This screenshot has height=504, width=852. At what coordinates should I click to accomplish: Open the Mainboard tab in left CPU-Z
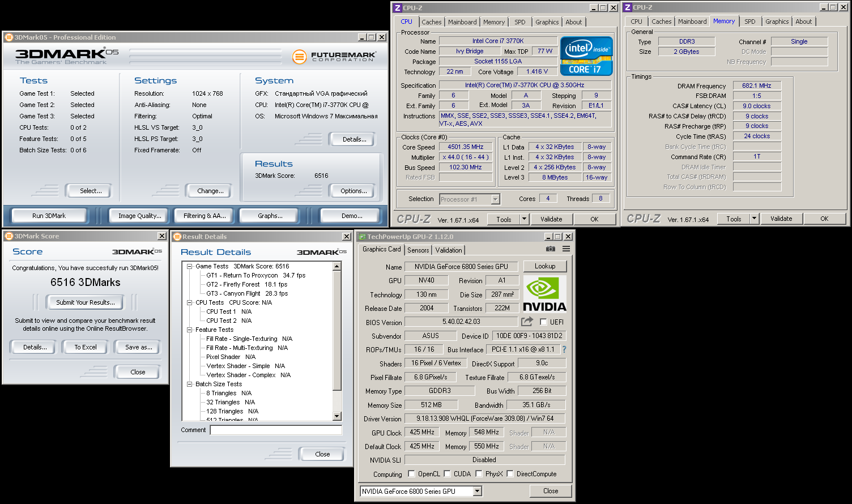[x=462, y=22]
